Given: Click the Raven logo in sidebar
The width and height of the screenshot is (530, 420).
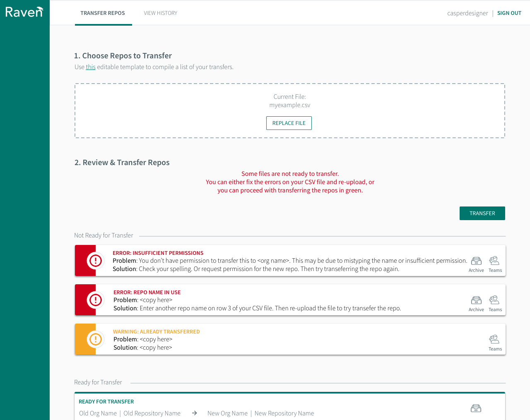Looking at the screenshot, I should coord(24,12).
